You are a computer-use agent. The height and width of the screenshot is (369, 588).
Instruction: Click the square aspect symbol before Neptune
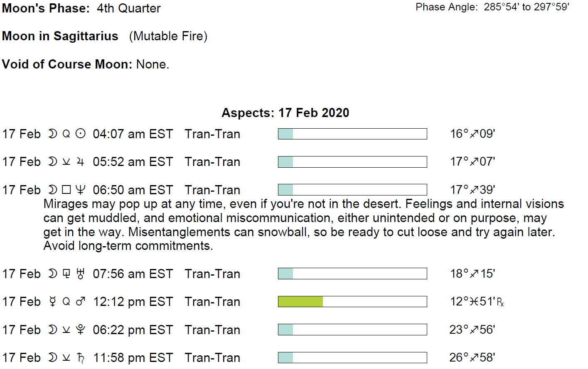point(66,190)
